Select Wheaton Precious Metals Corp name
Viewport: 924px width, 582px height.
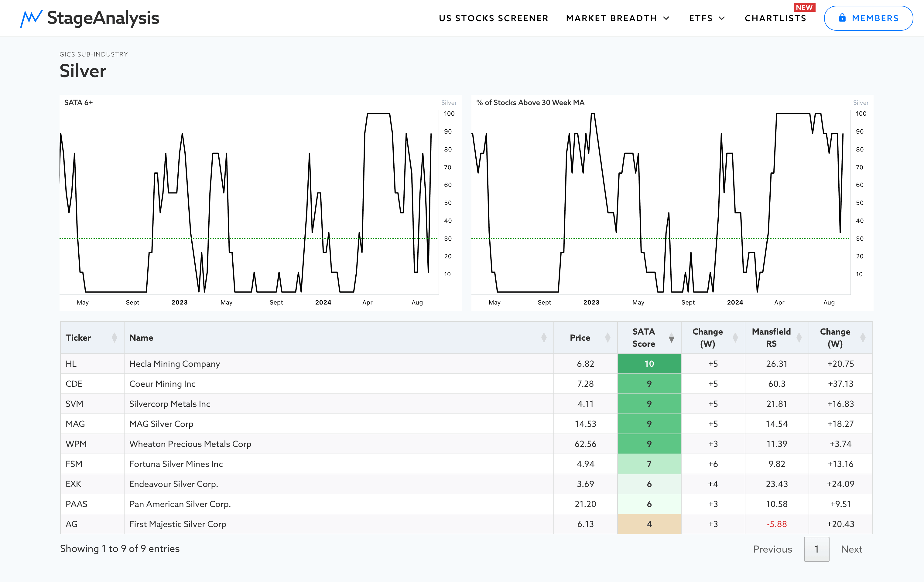[x=190, y=444]
